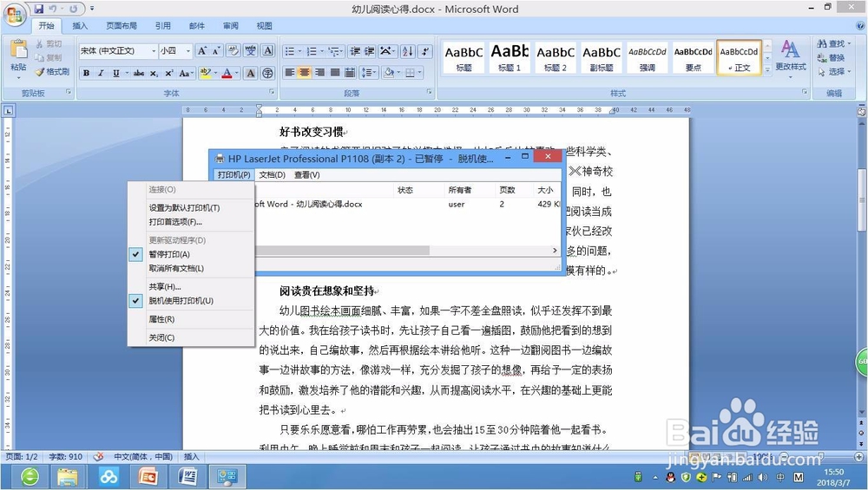Apply the Heading 1 (标题 1) style
Screen dimensions: 868x490
[510, 57]
